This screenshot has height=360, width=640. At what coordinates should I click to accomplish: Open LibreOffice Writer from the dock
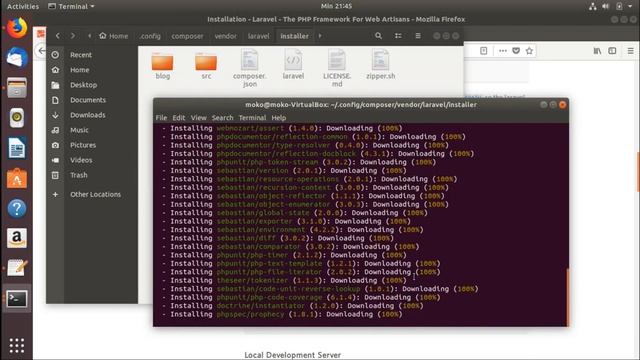pyautogui.click(x=17, y=148)
